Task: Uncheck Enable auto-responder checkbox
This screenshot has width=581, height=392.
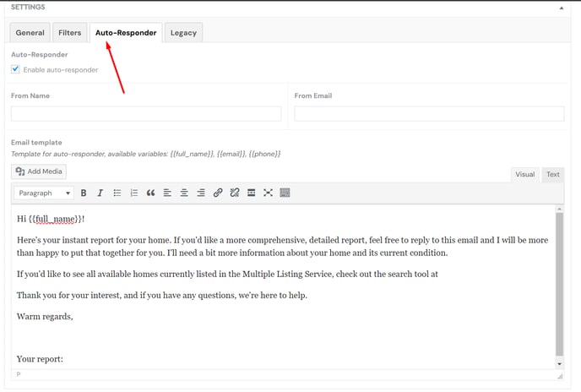Action: [x=15, y=69]
